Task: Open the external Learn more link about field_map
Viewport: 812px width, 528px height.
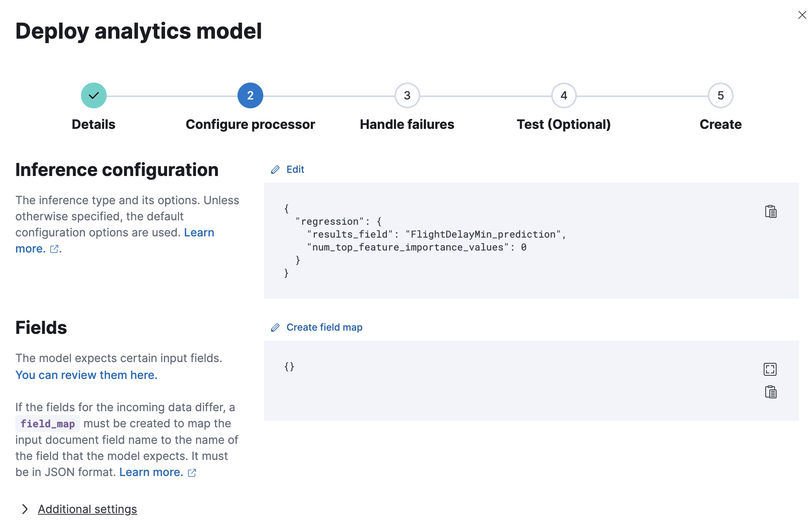Action: click(191, 472)
